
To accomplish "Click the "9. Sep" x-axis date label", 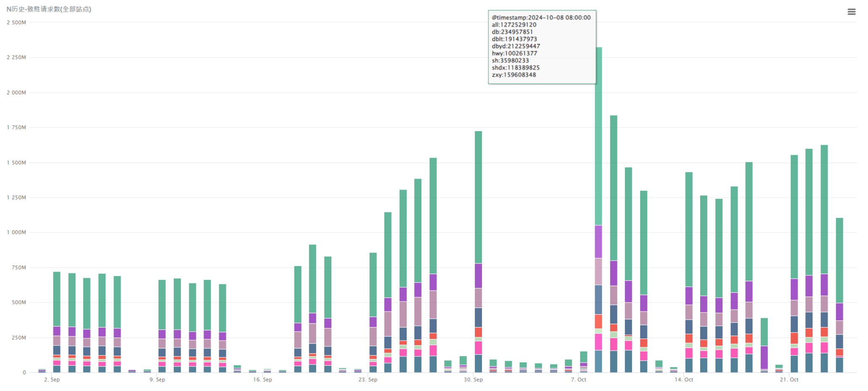I will [157, 380].
